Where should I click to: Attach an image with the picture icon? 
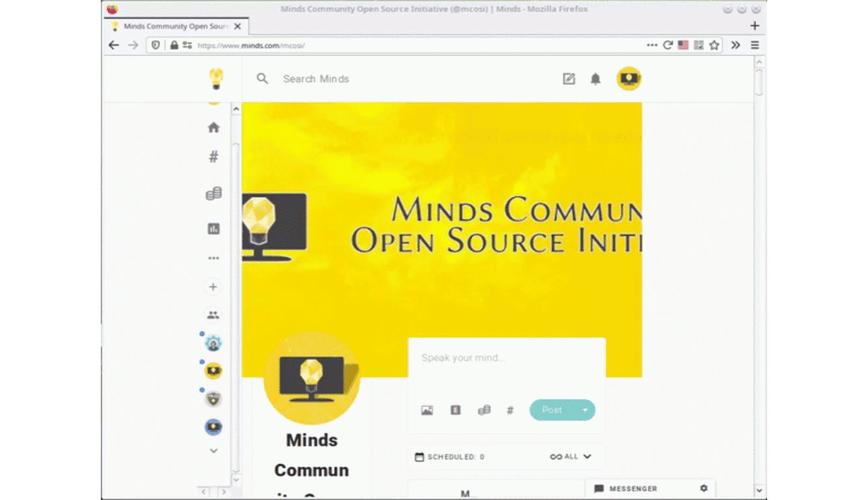click(427, 410)
